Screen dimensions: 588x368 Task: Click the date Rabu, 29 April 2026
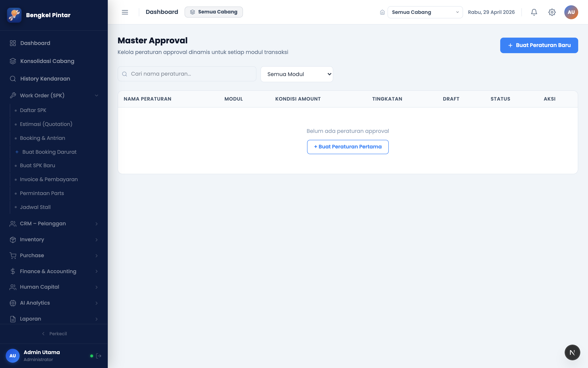pyautogui.click(x=491, y=12)
